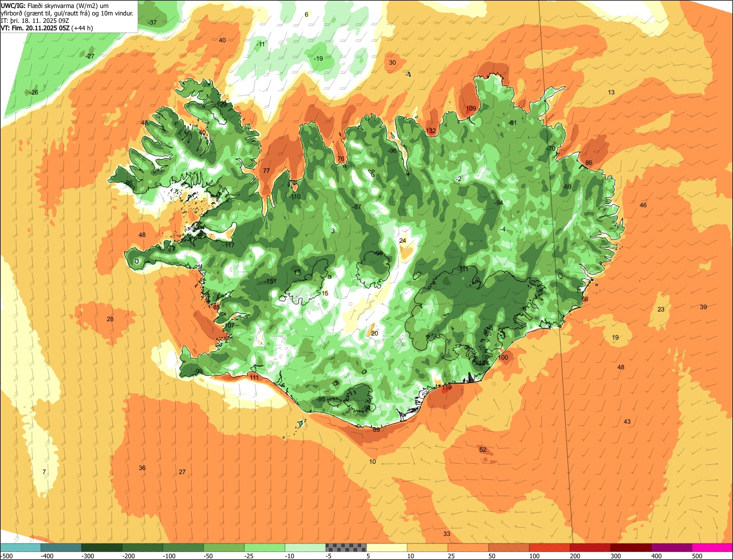Select the '-2' flux value label

(x=458, y=179)
